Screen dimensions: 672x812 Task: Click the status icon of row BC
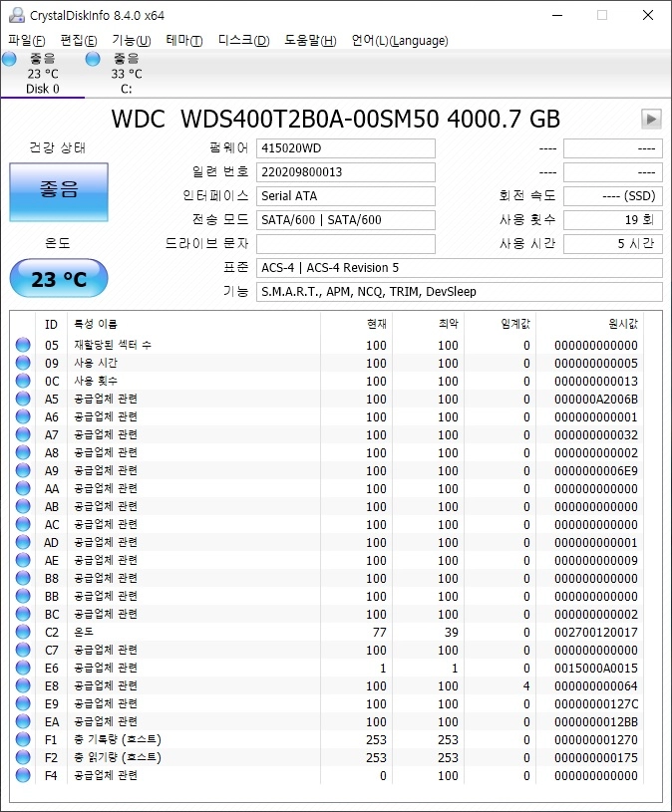click(x=23, y=614)
